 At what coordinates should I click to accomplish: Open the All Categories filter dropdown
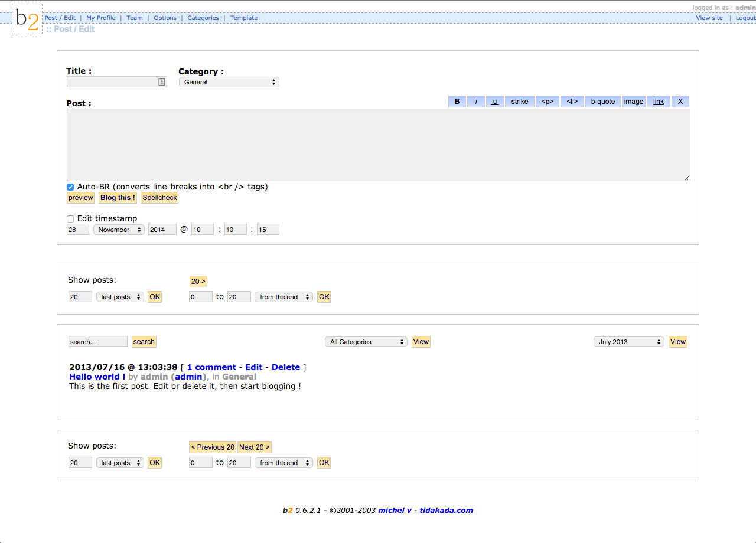(366, 342)
